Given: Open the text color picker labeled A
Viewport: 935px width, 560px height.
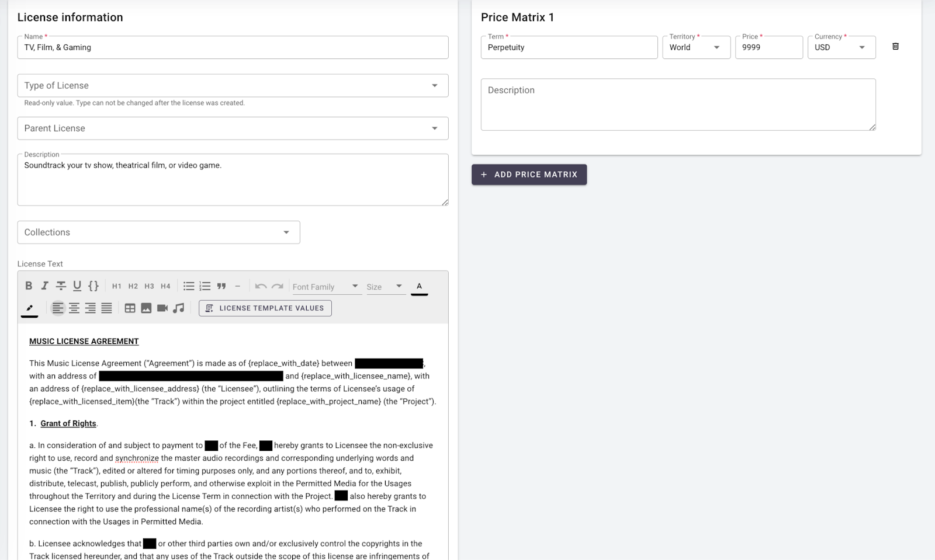Looking at the screenshot, I should tap(419, 287).
